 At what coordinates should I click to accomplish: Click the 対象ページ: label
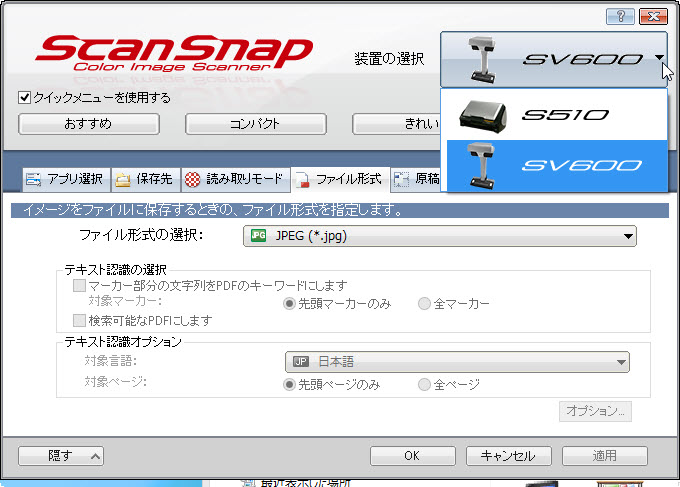pyautogui.click(x=115, y=382)
